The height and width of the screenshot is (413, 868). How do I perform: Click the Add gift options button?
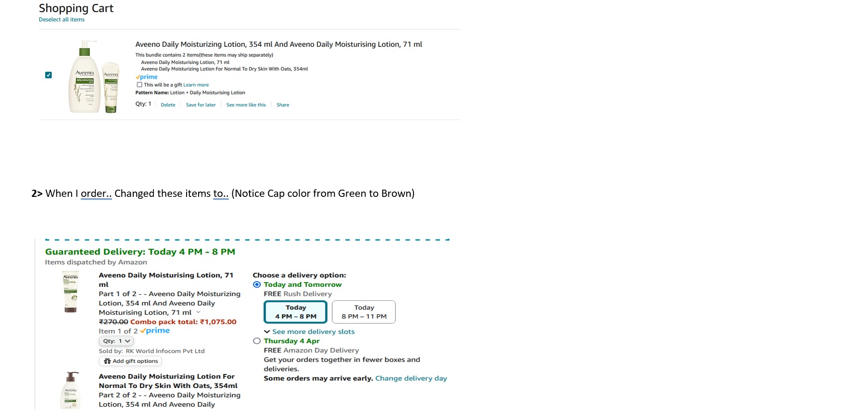(130, 361)
